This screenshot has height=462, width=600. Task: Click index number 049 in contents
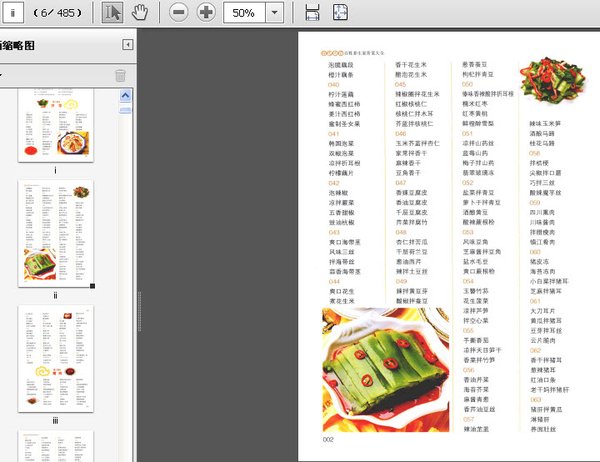pos(401,281)
